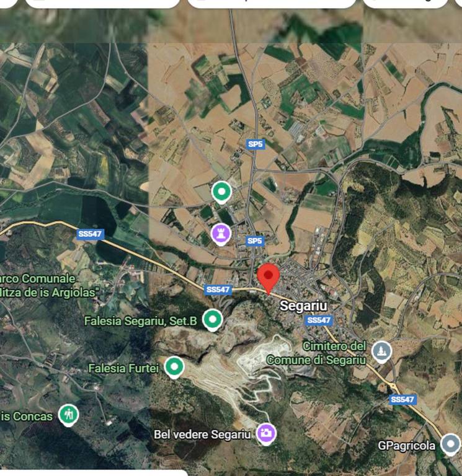Open the Falesia Furtei text label
This screenshot has height=476, width=462.
pos(123,368)
